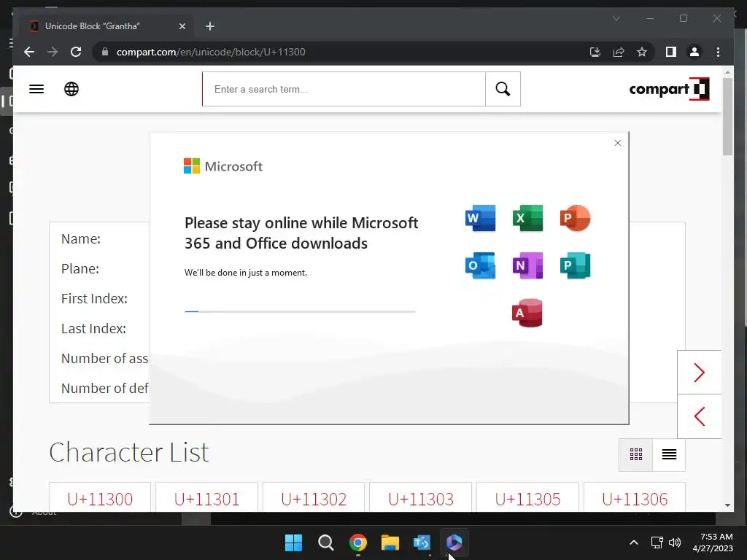
Task: Open character U+11303
Action: [421, 499]
